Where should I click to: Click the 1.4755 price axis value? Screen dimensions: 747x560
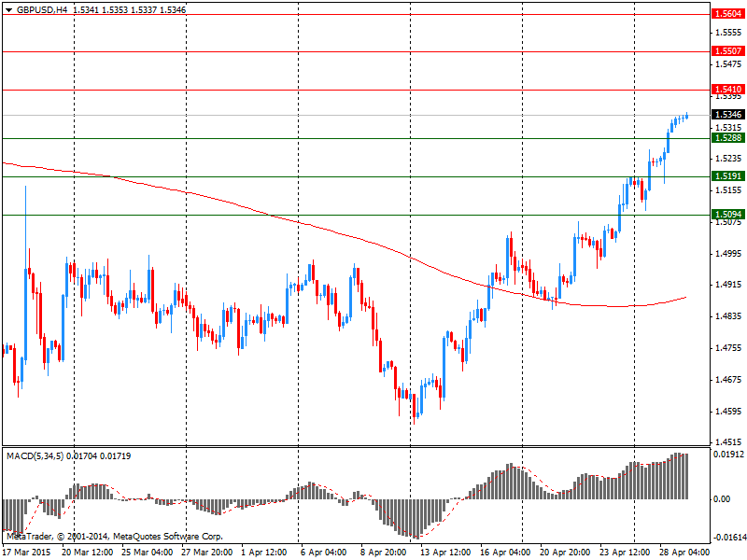(x=728, y=348)
